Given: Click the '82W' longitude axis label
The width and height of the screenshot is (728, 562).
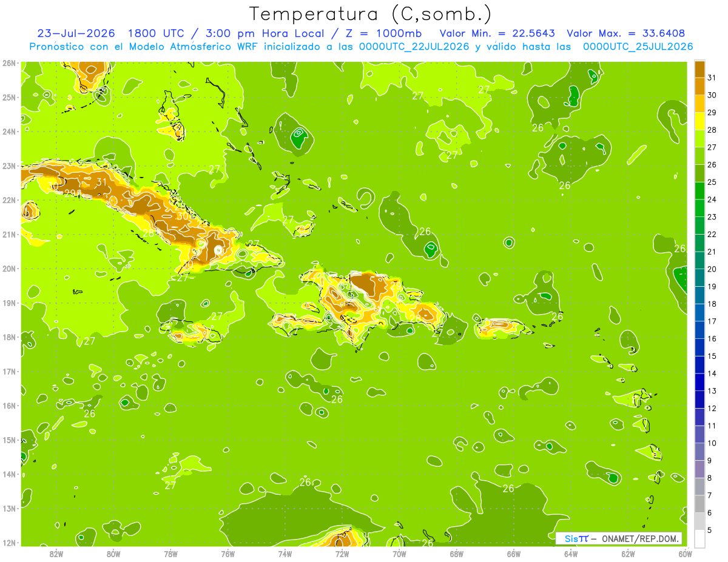Looking at the screenshot, I should (x=56, y=554).
